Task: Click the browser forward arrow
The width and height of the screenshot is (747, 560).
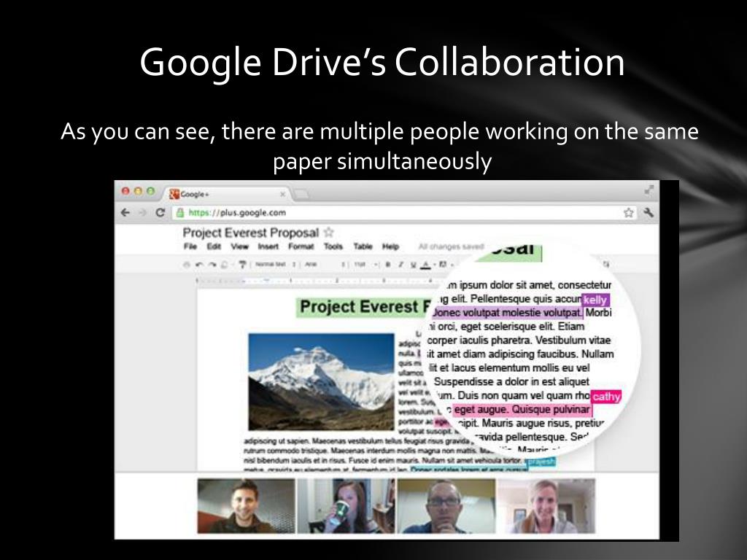Action: coord(142,212)
